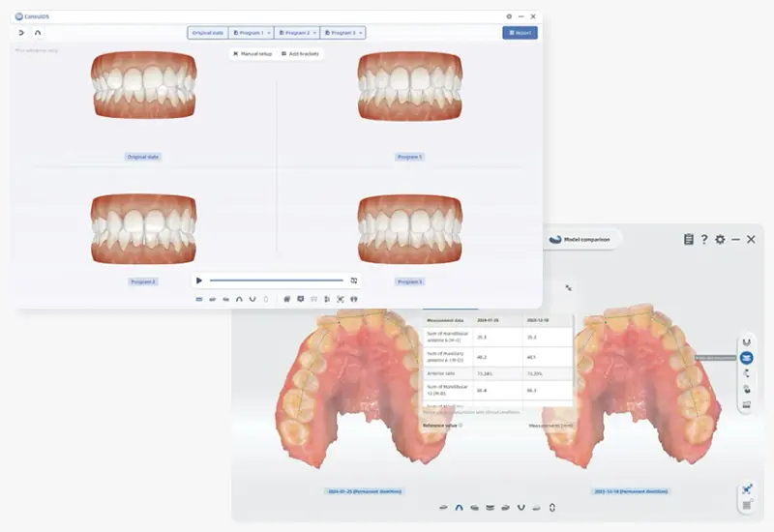Click the Program 2 label under model
The height and width of the screenshot is (532, 774).
pyautogui.click(x=143, y=281)
